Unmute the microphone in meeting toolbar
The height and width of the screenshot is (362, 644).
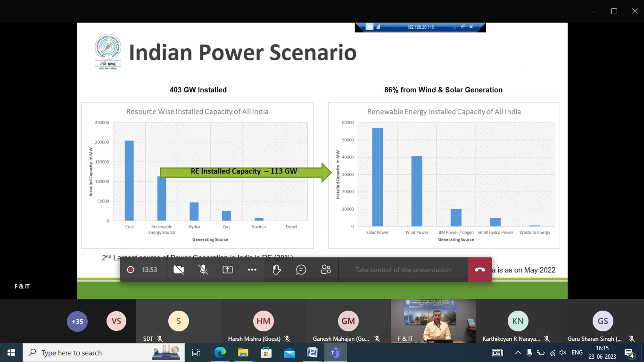[x=203, y=270]
